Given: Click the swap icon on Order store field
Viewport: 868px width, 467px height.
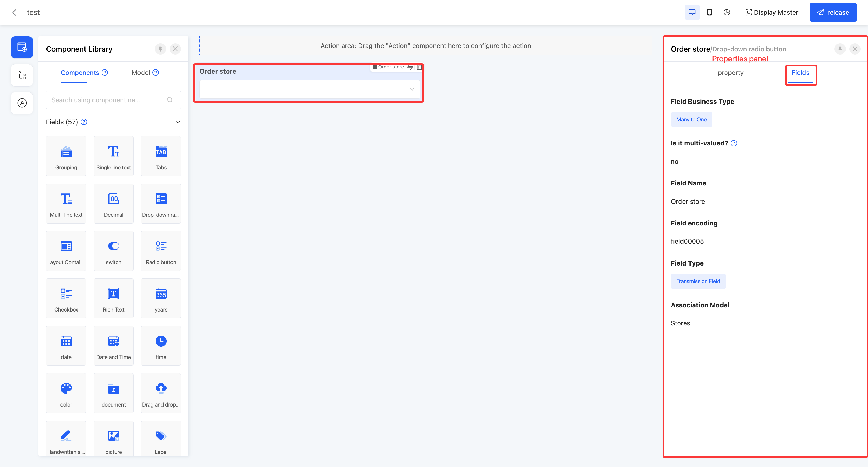Looking at the screenshot, I should pyautogui.click(x=410, y=67).
